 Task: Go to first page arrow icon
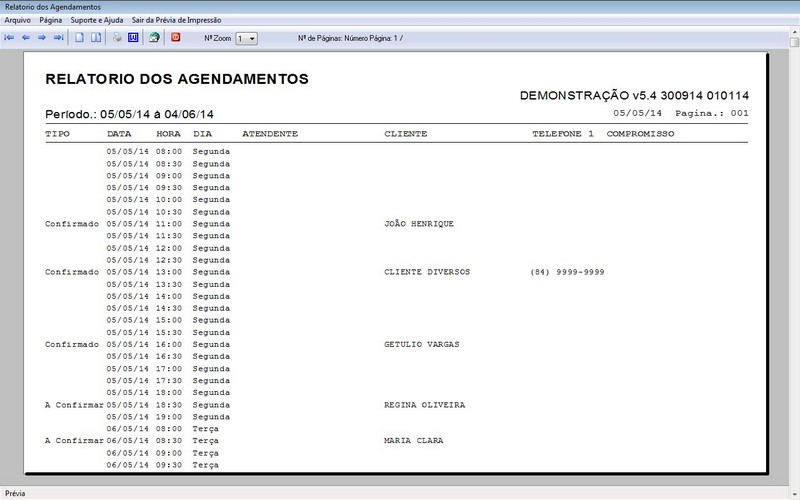(10, 38)
